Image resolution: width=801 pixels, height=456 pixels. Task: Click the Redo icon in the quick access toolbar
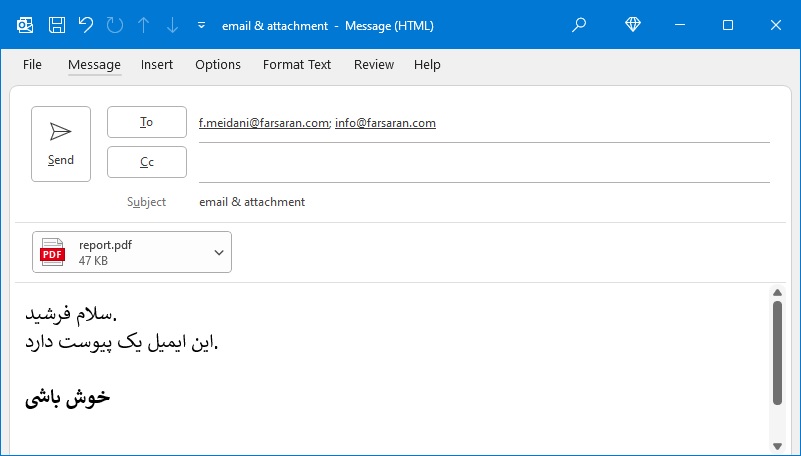click(115, 25)
